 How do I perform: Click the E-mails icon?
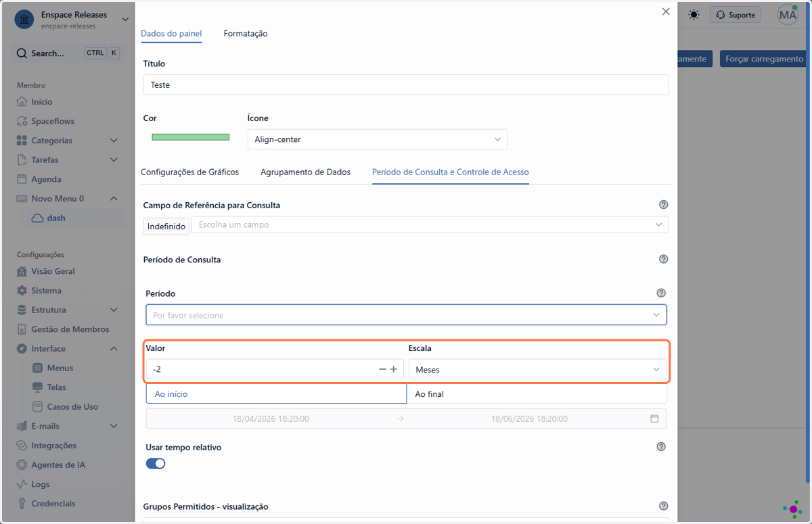tap(22, 426)
